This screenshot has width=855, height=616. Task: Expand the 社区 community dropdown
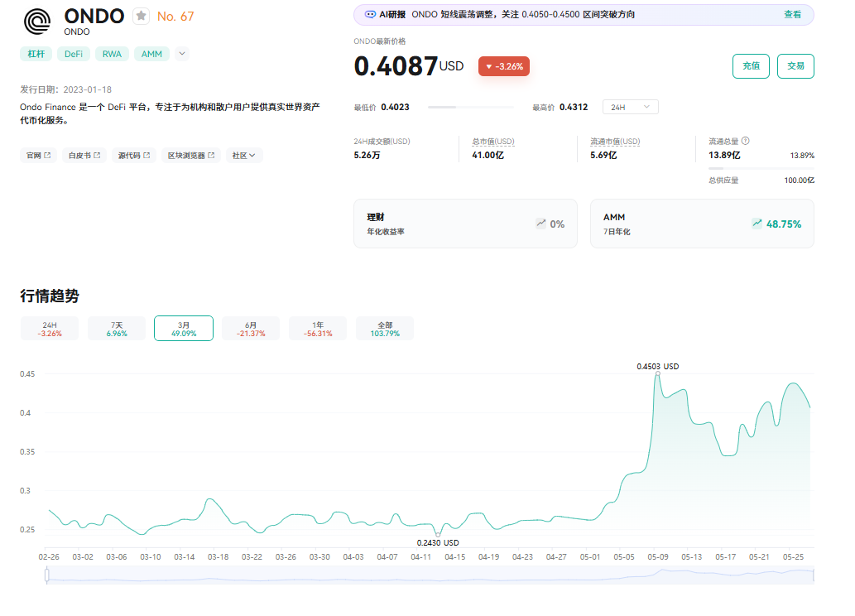tap(243, 156)
